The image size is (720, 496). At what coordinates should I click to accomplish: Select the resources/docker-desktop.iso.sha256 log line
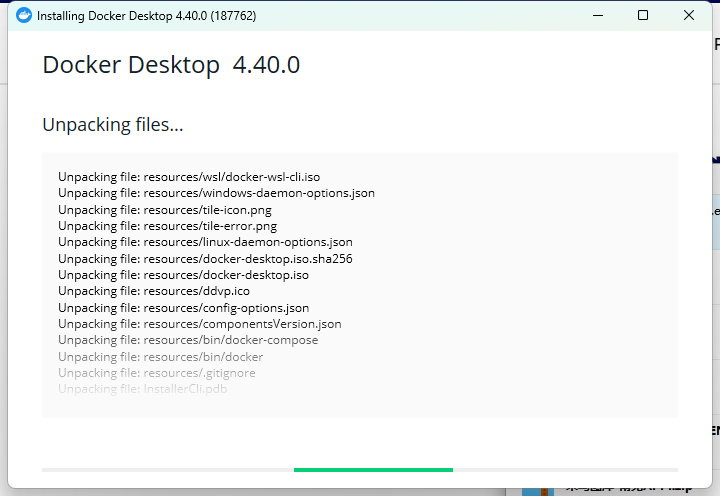coord(205,259)
